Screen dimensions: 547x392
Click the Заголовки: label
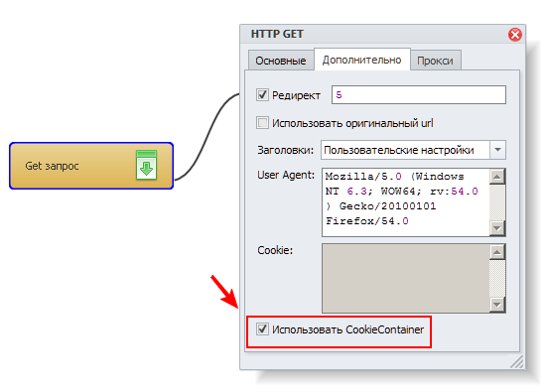point(285,150)
